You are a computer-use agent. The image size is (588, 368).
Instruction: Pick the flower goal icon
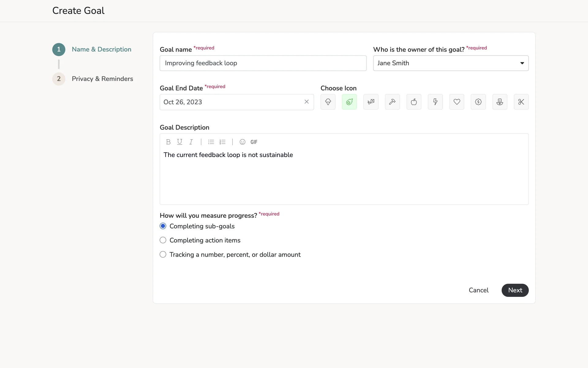point(499,102)
